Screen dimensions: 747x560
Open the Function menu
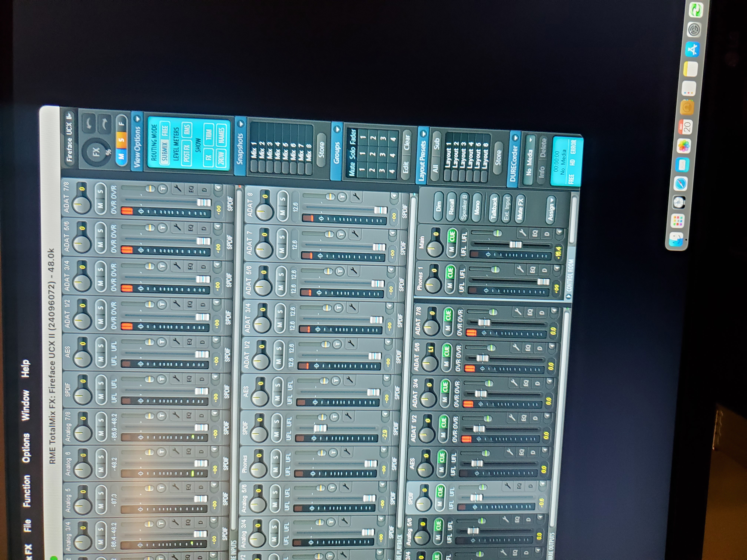point(26,491)
